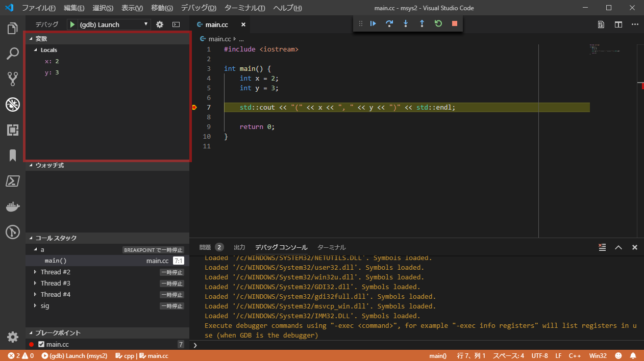Image resolution: width=644 pixels, height=361 pixels.
Task: Split the editor to the right
Action: (618, 24)
